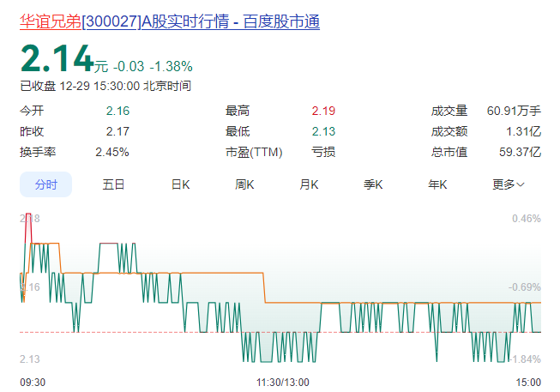Switch to the 日K chart tab
This screenshot has width=560, height=392.
(x=180, y=184)
